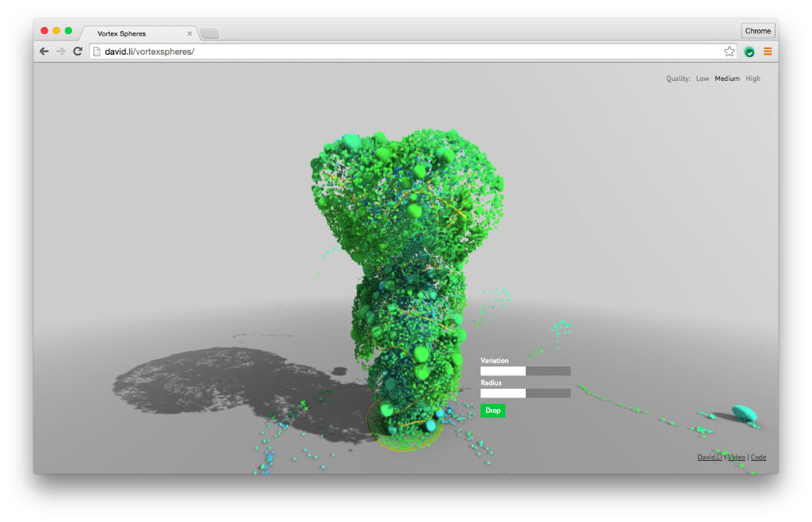812x522 pixels.
Task: Click the green maximize window button
Action: tap(68, 31)
